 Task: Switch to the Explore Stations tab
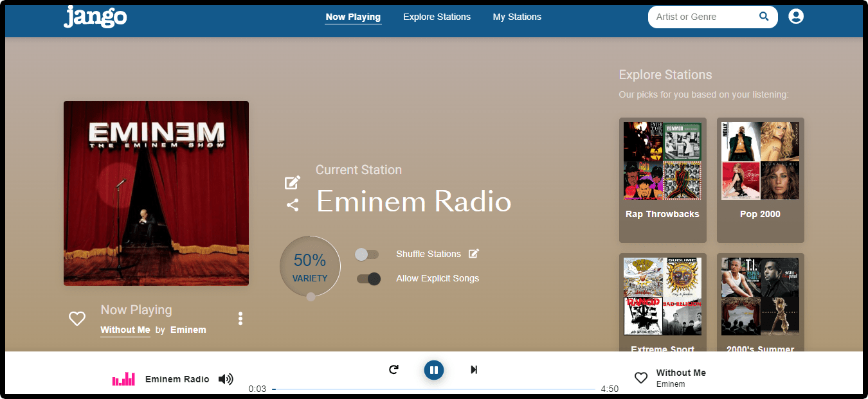[437, 17]
